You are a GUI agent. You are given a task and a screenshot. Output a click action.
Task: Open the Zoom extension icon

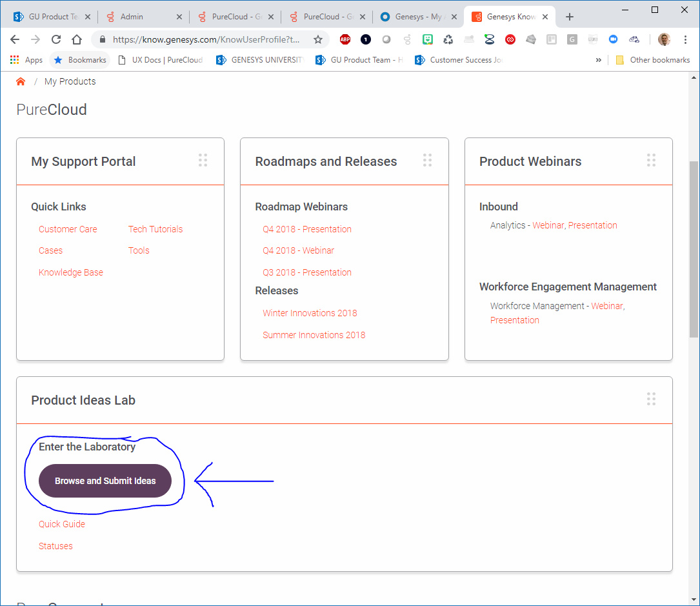[614, 39]
